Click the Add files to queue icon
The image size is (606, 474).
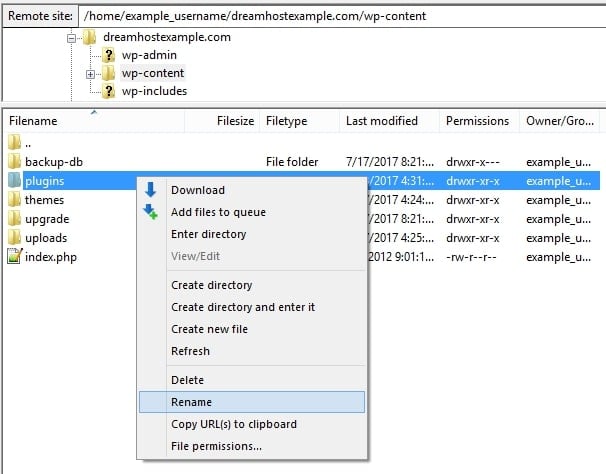(150, 212)
